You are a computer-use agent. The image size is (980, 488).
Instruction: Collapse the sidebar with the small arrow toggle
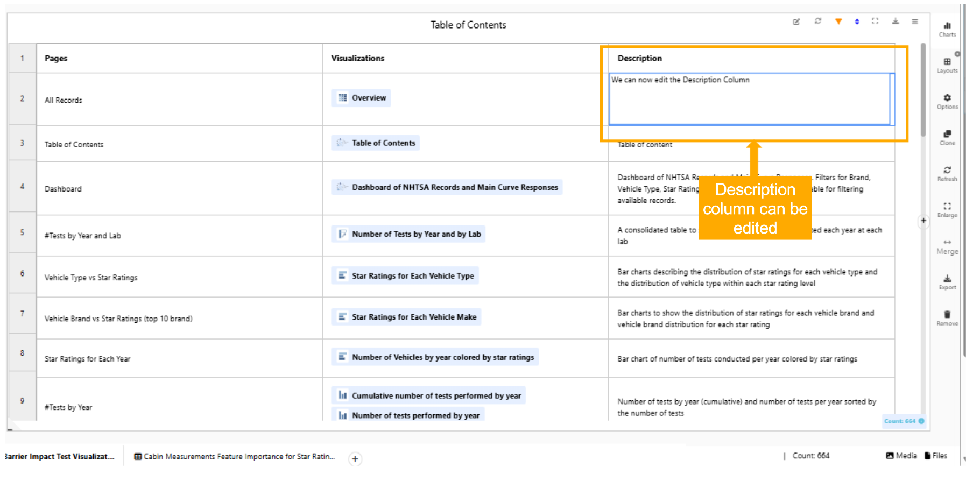(957, 54)
